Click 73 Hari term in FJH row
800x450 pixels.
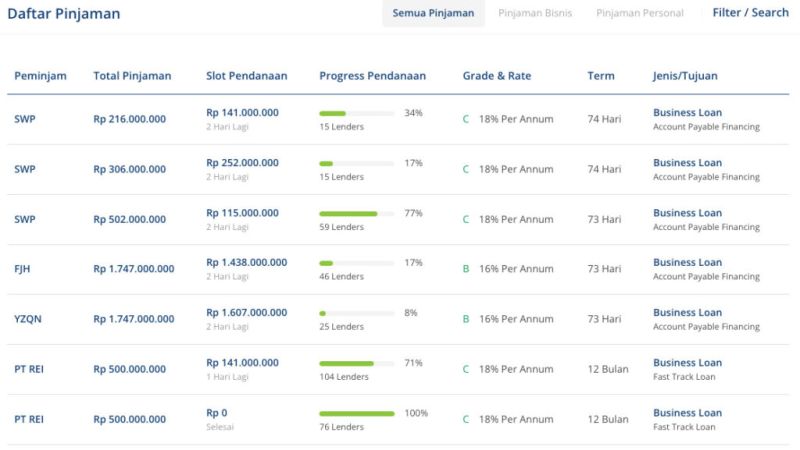[x=604, y=269]
